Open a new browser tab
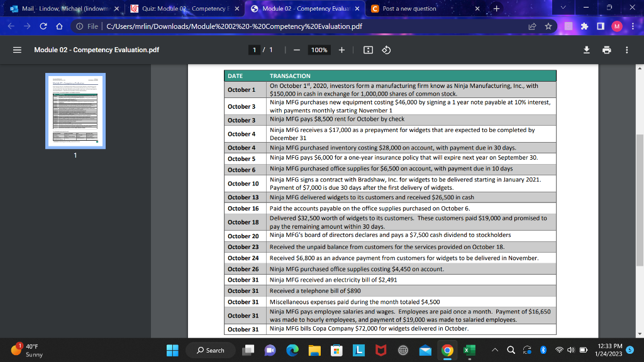The height and width of the screenshot is (362, 644). pyautogui.click(x=497, y=8)
